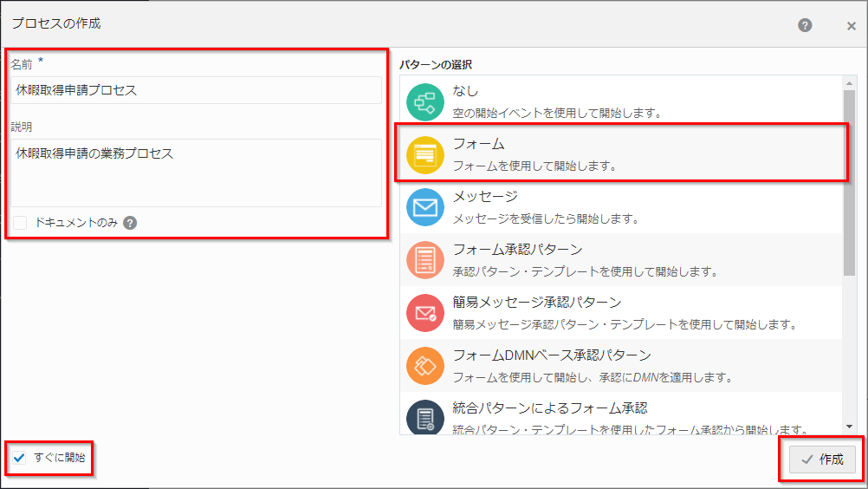868x489 pixels.
Task: Enable the ドキュメントのみ checkbox
Action: click(20, 223)
